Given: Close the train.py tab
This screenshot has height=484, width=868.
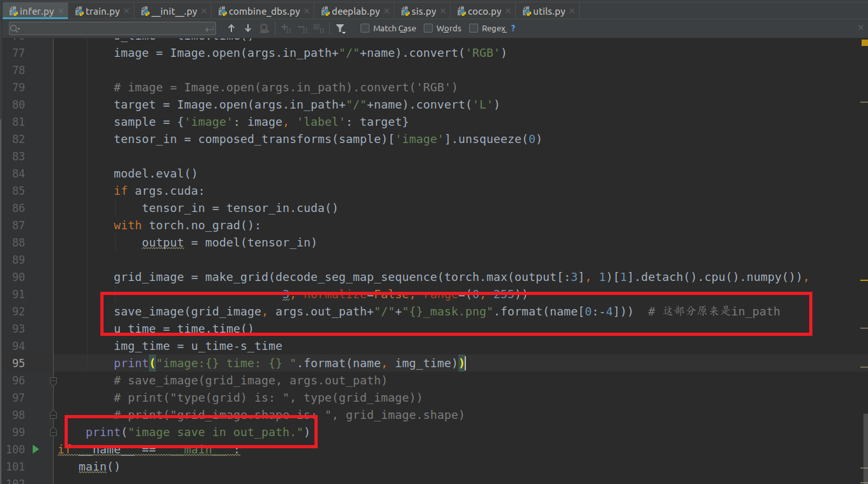Looking at the screenshot, I should pyautogui.click(x=126, y=11).
